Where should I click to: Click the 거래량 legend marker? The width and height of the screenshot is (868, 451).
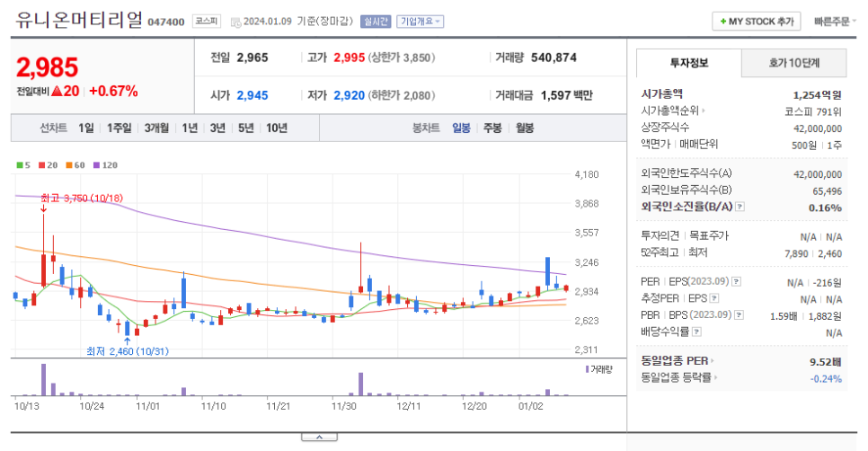(588, 369)
